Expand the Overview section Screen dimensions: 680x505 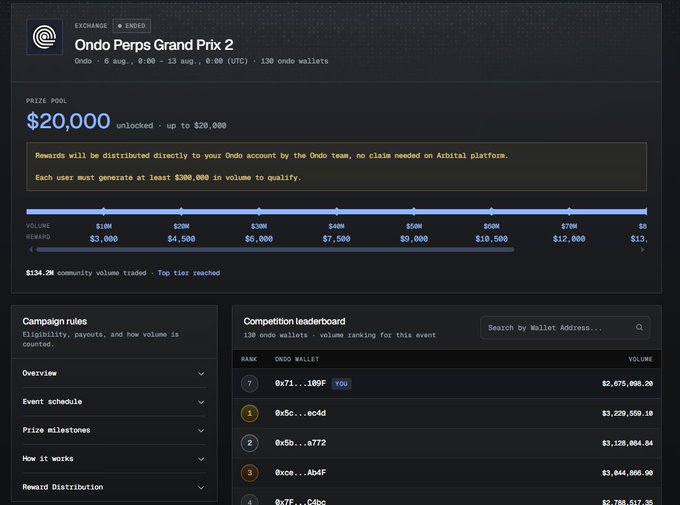click(x=114, y=373)
